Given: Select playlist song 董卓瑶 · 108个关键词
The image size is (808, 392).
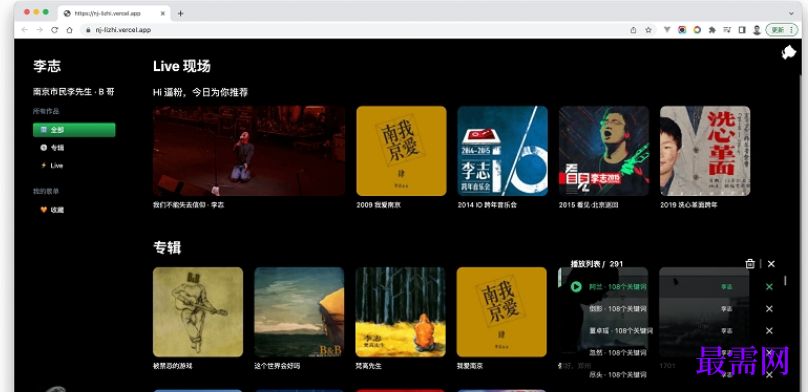Looking at the screenshot, I should coord(621,331).
